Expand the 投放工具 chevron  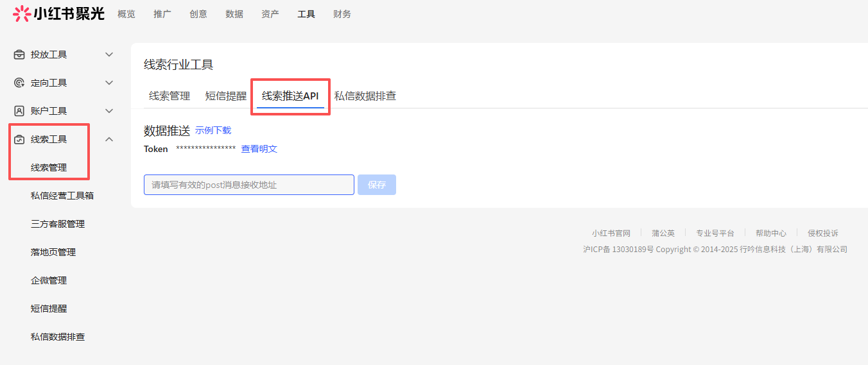click(109, 55)
